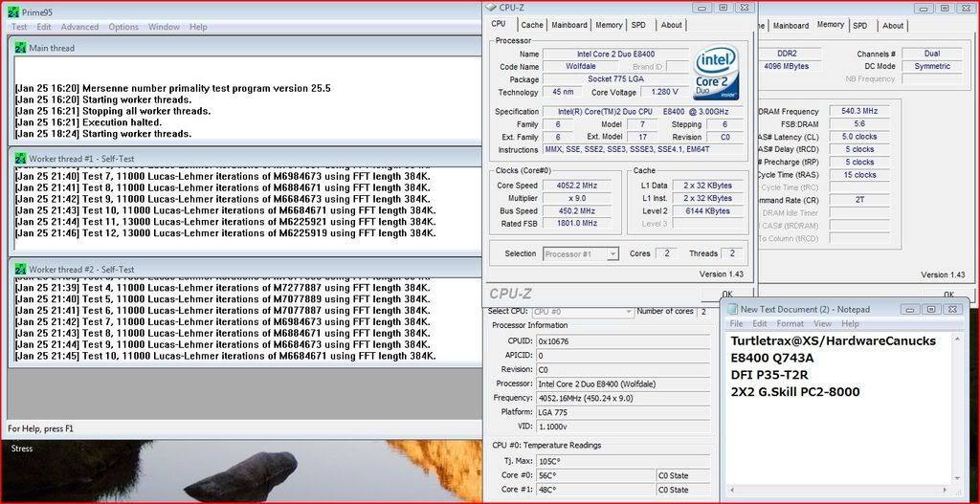Image resolution: width=980 pixels, height=504 pixels.
Task: Expand the Select CPU dropdown showing CPU #0
Action: coord(628,311)
